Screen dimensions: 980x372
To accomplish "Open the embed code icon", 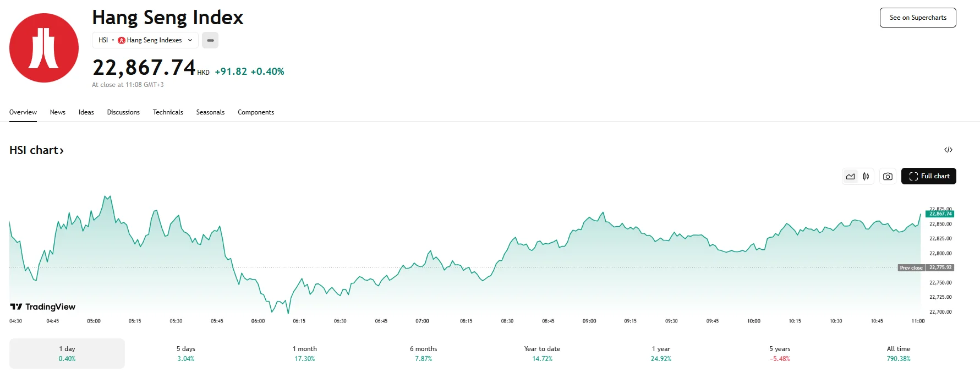I will [x=948, y=150].
